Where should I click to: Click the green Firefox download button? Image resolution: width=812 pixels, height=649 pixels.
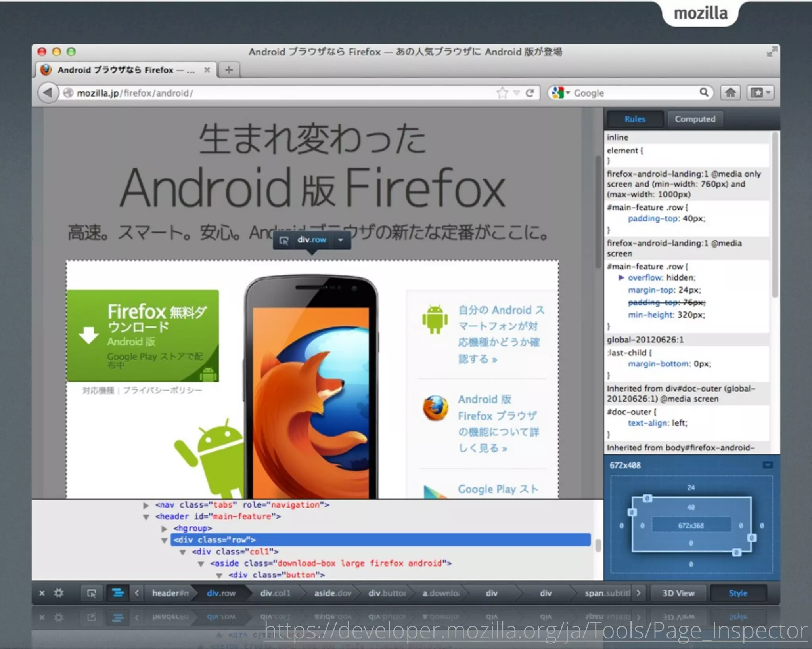[143, 336]
